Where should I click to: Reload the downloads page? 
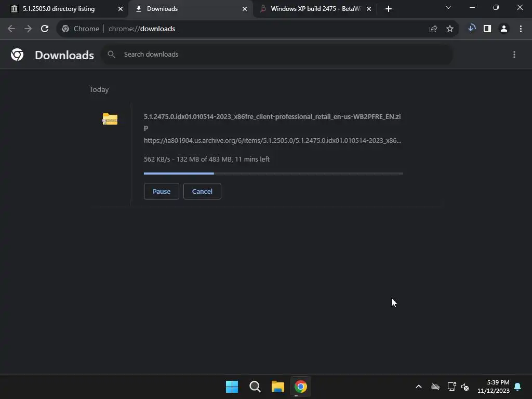(x=45, y=29)
